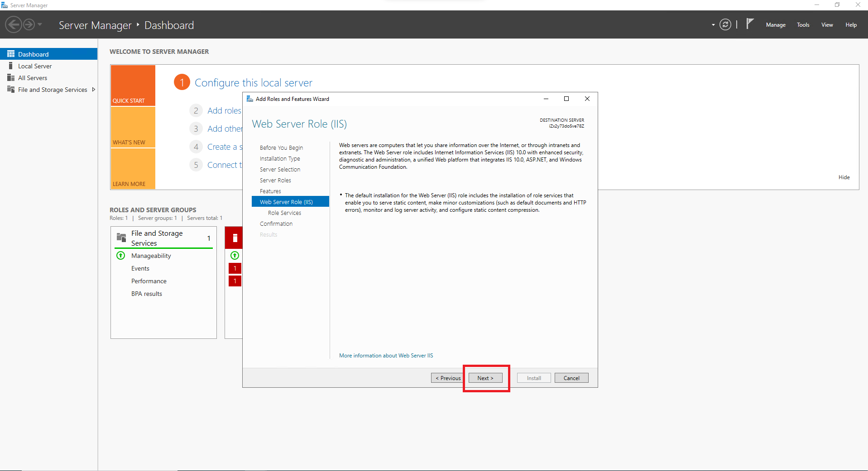This screenshot has width=868, height=471.
Task: Select Web Server Role (IIS) wizard step
Action: [x=290, y=202]
